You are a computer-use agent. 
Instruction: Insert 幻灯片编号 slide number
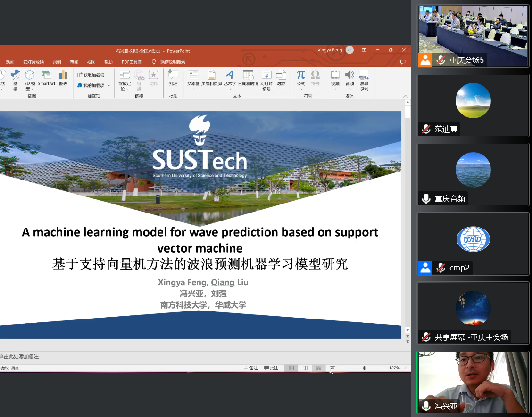coord(266,81)
